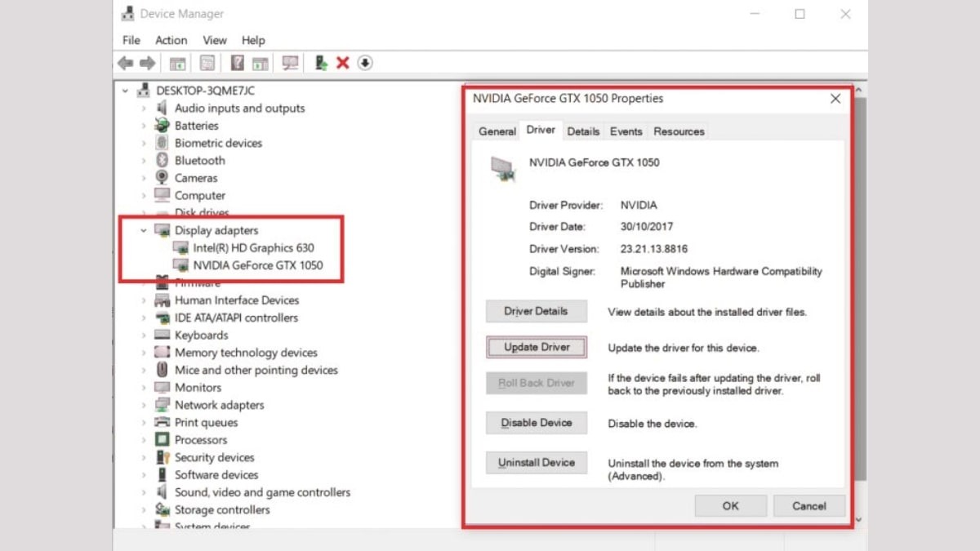This screenshot has width=980, height=551.
Task: Expand the Storage controllers category
Action: [x=144, y=509]
